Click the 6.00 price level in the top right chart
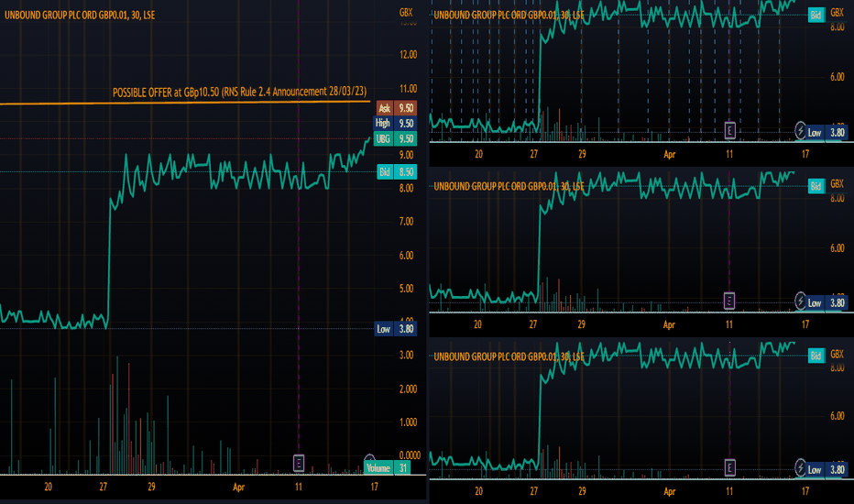The height and width of the screenshot is (504, 854). tap(838, 77)
